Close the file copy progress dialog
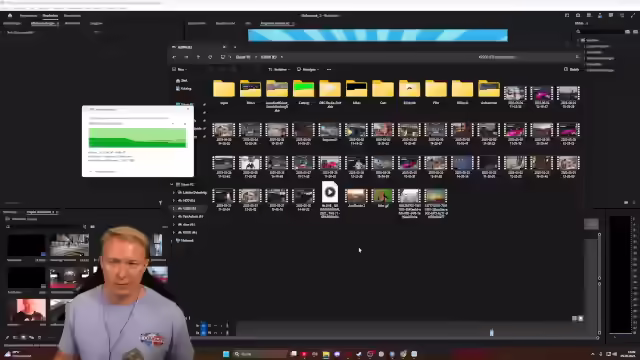This screenshot has width=640, height=360. click(x=188, y=109)
